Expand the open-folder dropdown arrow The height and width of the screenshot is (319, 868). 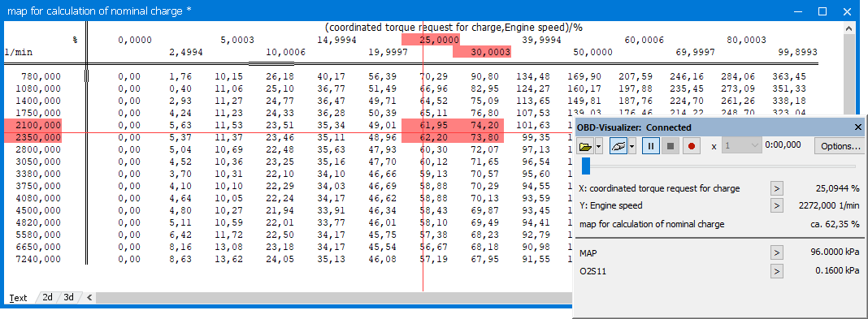coord(598,146)
